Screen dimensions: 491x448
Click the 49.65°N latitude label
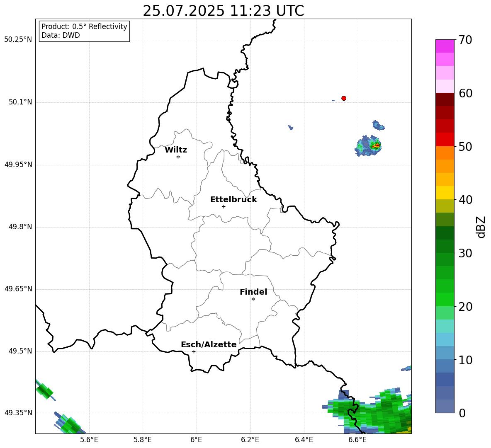tap(18, 289)
